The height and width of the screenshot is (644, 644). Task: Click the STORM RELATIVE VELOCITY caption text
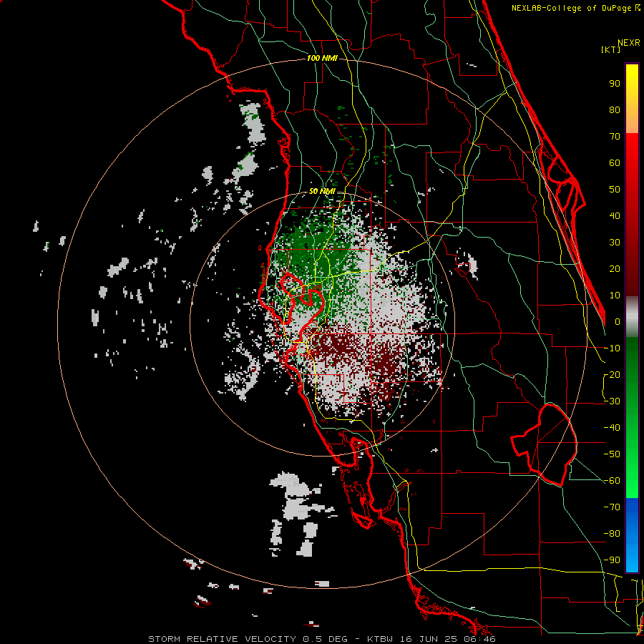pyautogui.click(x=222, y=639)
